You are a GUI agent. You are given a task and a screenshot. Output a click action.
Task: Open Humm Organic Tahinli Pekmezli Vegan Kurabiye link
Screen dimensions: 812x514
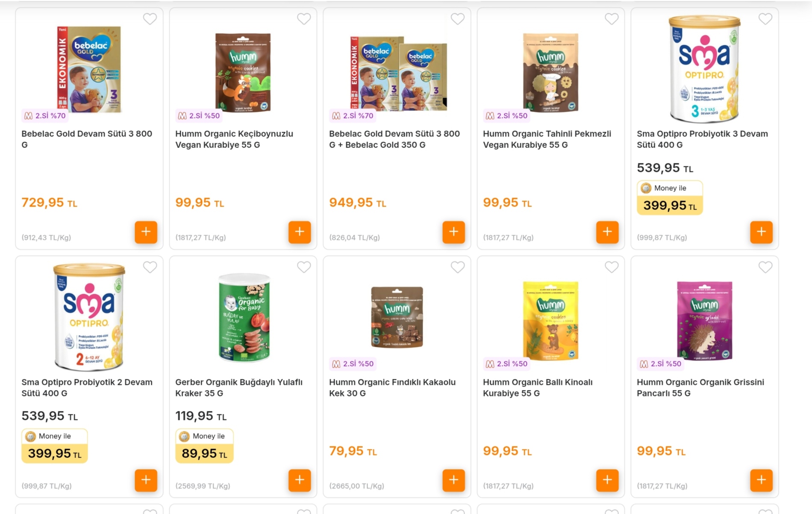tap(547, 139)
